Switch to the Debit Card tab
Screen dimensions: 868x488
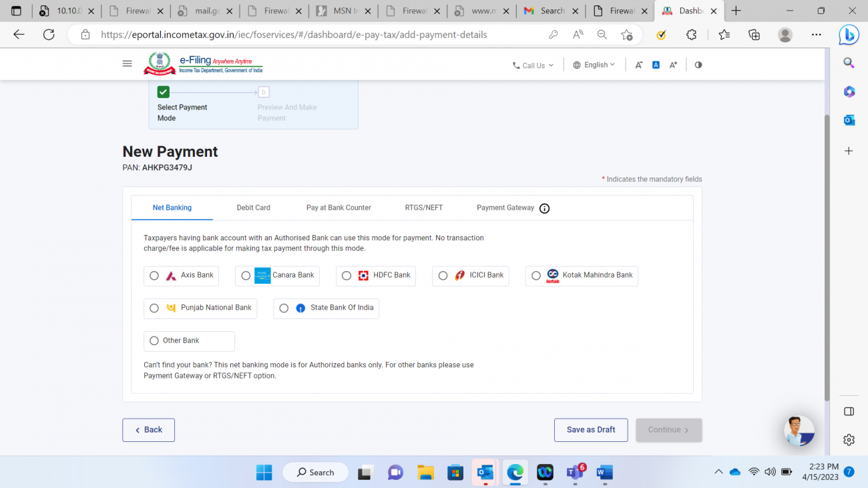point(253,208)
